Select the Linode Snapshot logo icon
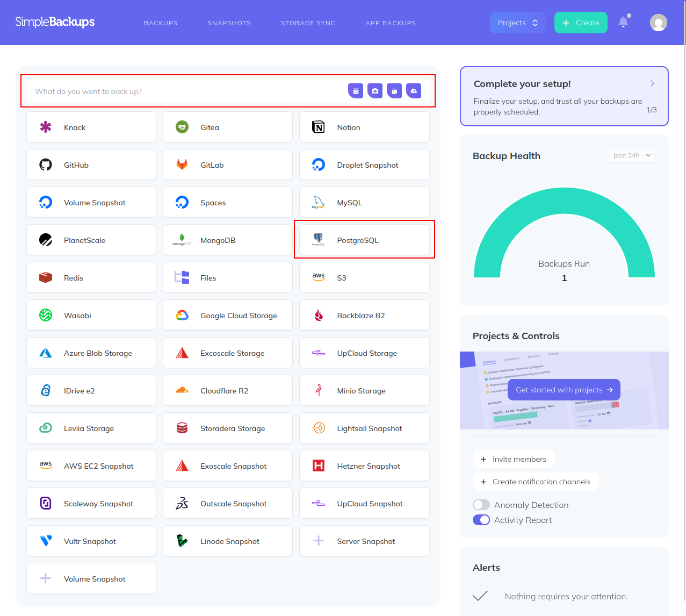The image size is (686, 616). tap(182, 541)
